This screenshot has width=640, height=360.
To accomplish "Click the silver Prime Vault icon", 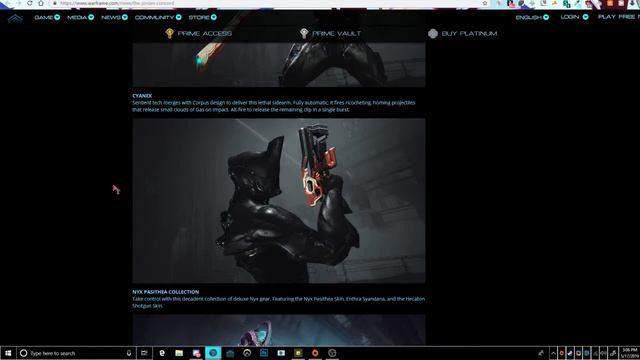I will tap(304, 33).
